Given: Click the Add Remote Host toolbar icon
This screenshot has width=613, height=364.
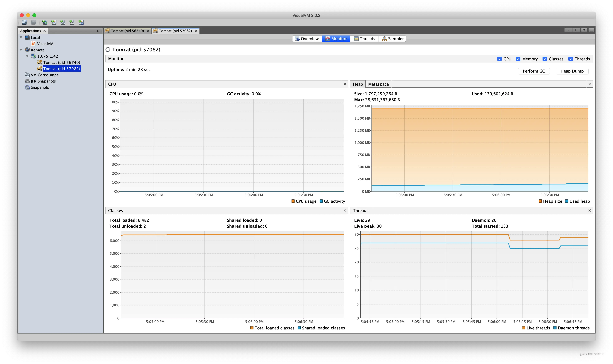Looking at the screenshot, I should tap(45, 22).
